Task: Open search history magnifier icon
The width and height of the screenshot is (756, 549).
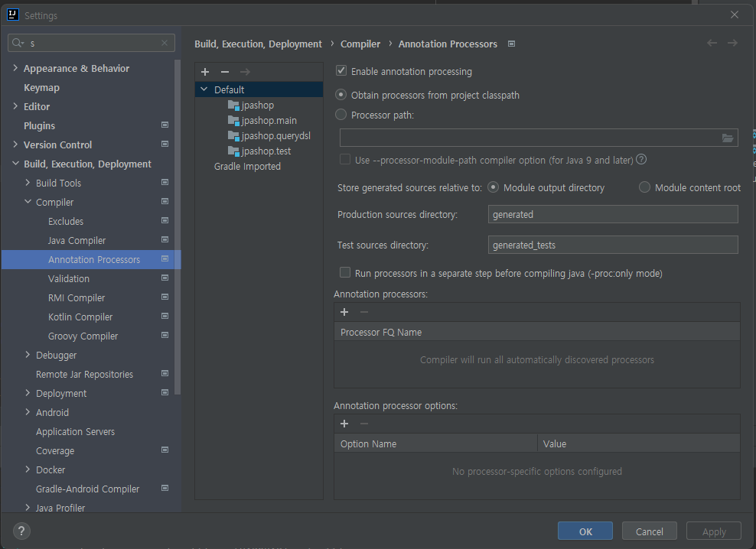Action: [18, 43]
